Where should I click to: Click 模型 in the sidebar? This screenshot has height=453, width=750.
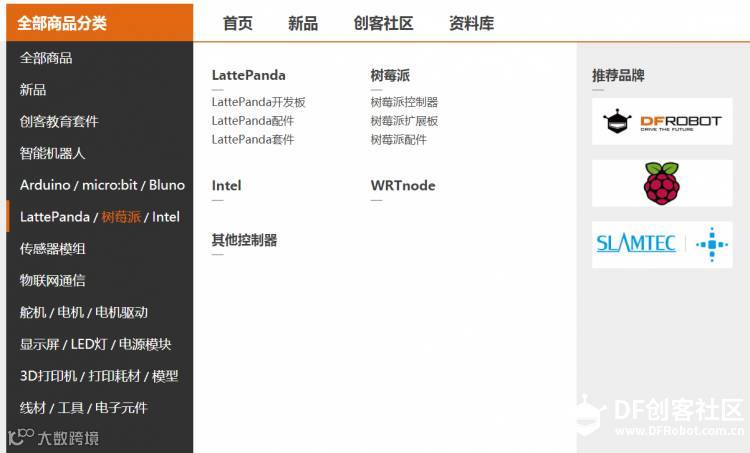[165, 376]
